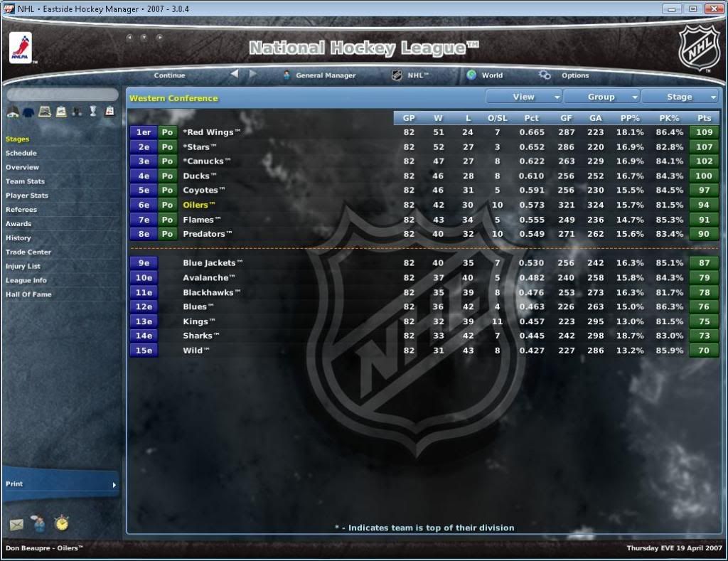Select the Oilers team name
This screenshot has height=561, width=728.
tap(199, 205)
